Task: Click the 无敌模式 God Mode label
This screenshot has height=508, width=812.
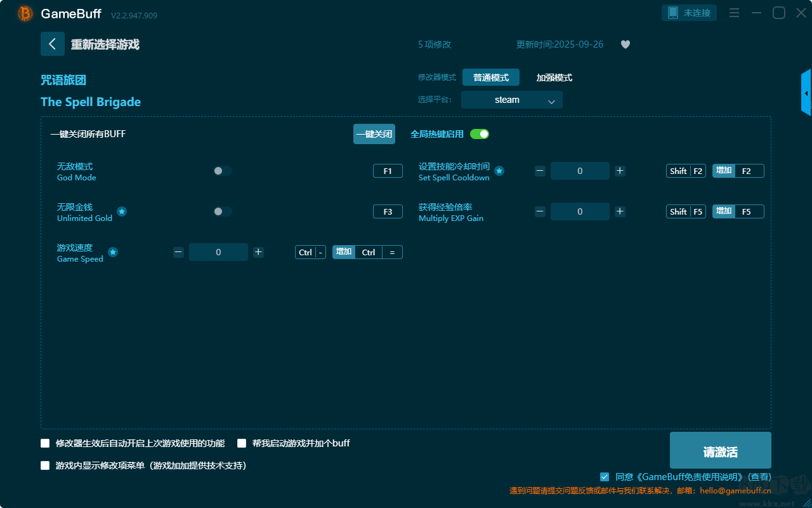Action: tap(75, 166)
